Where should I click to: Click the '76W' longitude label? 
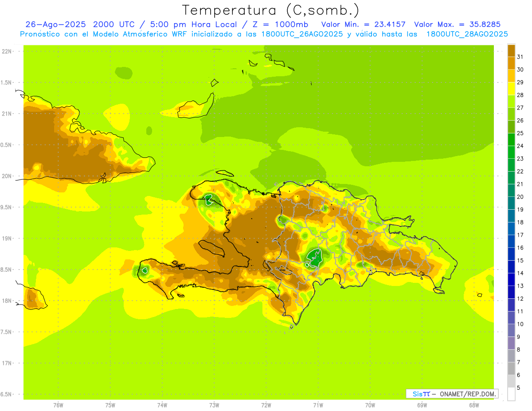click(x=58, y=405)
